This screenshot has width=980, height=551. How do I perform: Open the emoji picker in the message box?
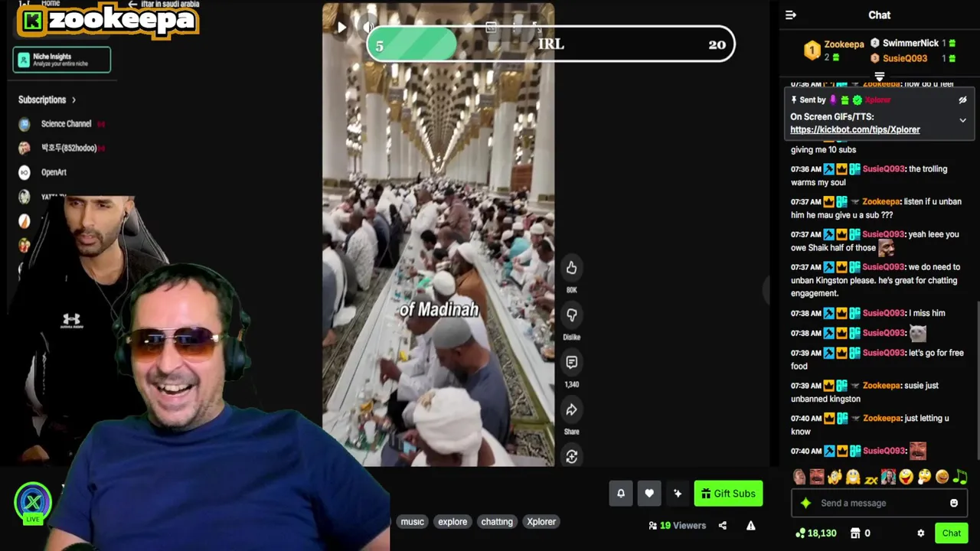pyautogui.click(x=954, y=504)
